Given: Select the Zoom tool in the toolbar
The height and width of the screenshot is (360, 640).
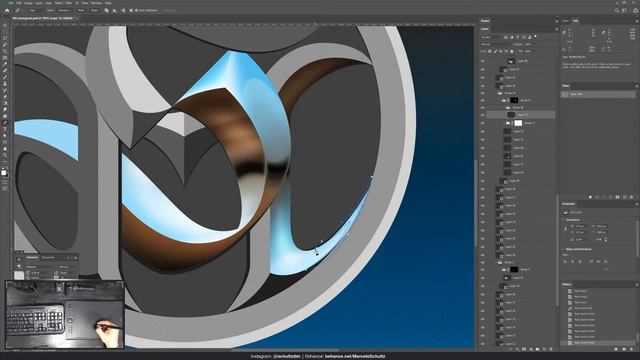Looking at the screenshot, I should 5,156.
